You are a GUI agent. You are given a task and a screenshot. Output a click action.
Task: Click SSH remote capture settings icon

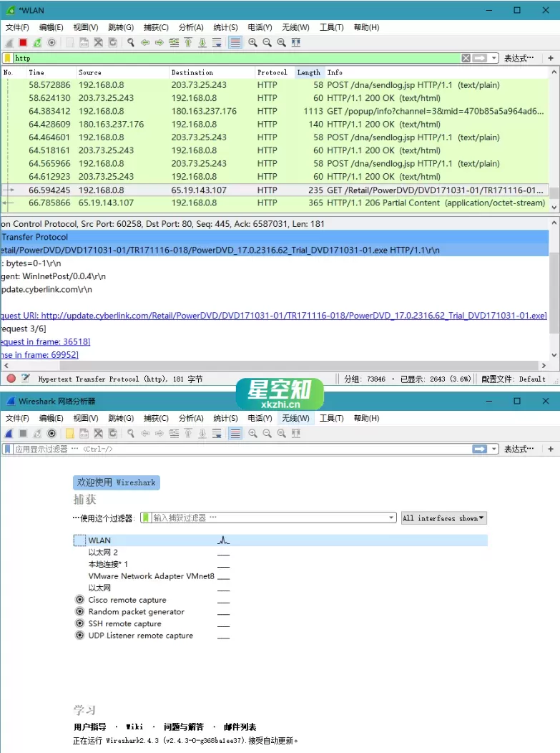pos(79,623)
